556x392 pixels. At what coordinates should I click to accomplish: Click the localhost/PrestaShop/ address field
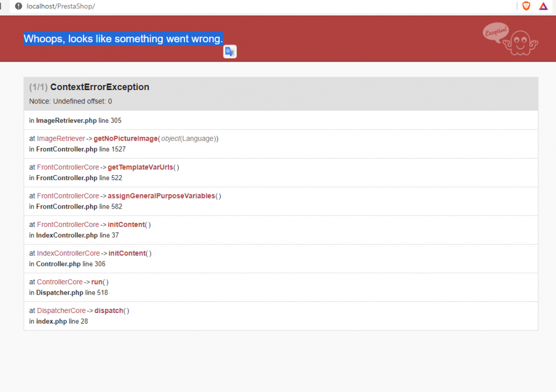click(x=61, y=6)
